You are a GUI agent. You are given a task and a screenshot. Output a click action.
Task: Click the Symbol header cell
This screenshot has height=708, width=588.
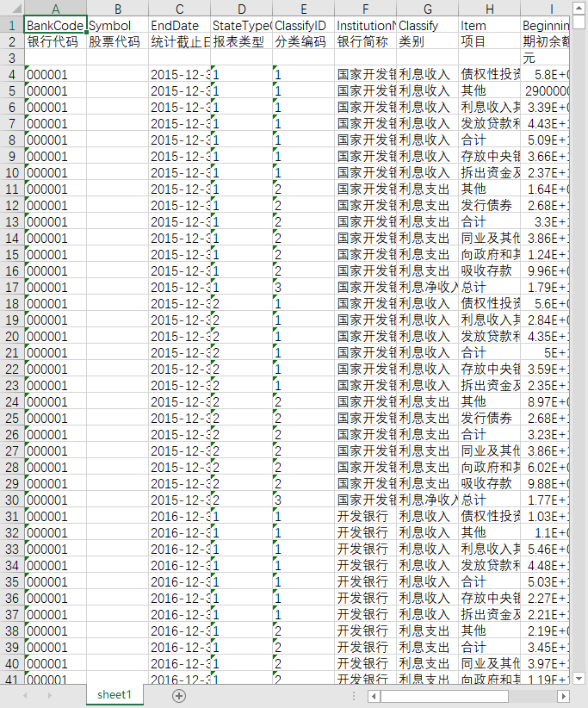click(117, 25)
